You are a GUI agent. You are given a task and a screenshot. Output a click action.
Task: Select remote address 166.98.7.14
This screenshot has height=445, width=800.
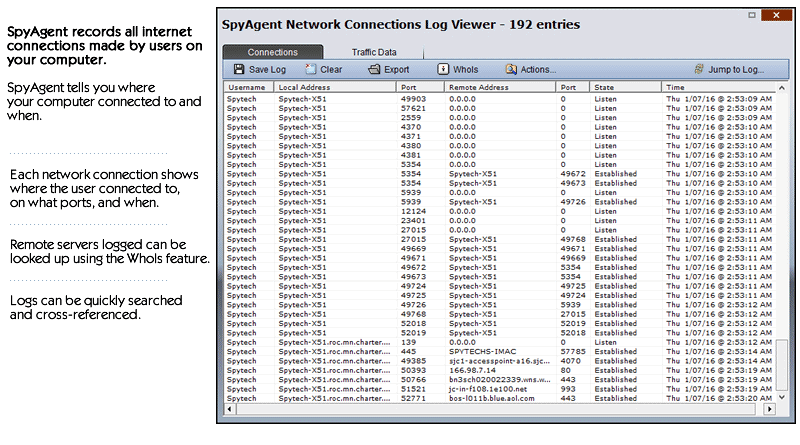[472, 370]
